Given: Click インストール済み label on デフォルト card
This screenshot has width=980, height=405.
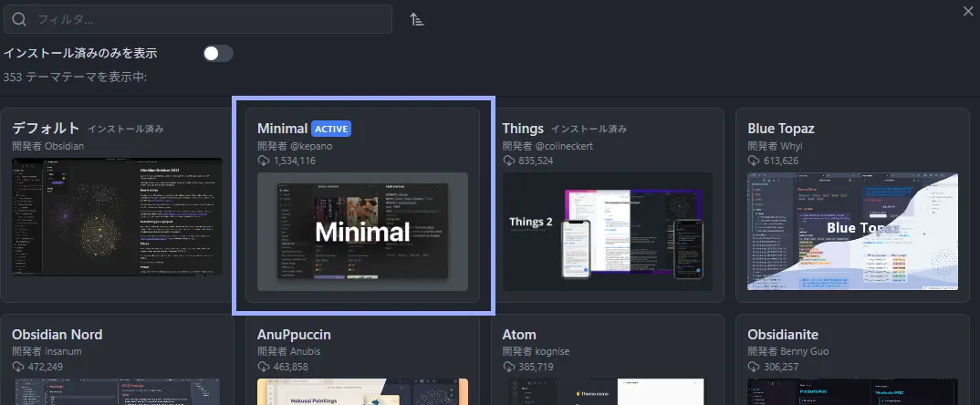Looking at the screenshot, I should [126, 129].
